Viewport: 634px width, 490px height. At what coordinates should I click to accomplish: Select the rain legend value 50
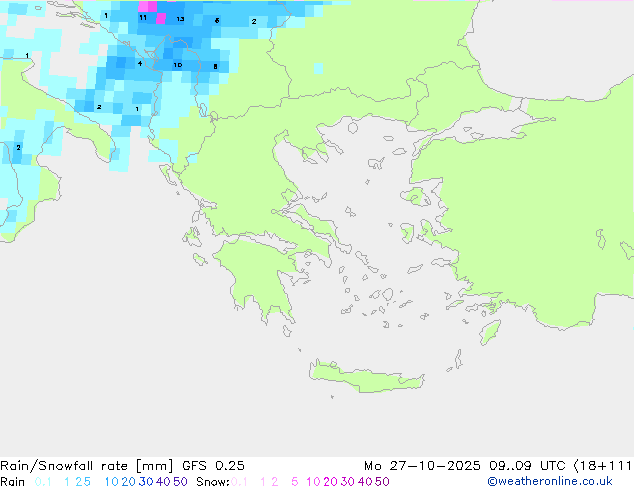(x=180, y=482)
